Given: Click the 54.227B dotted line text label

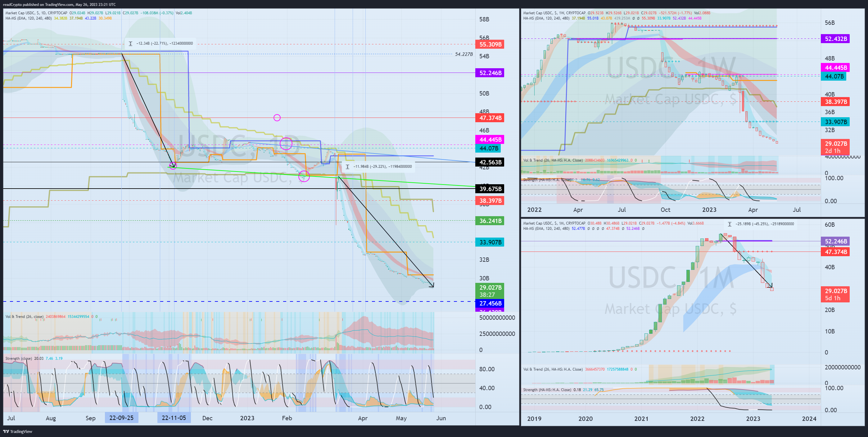Looking at the screenshot, I should pyautogui.click(x=464, y=54).
